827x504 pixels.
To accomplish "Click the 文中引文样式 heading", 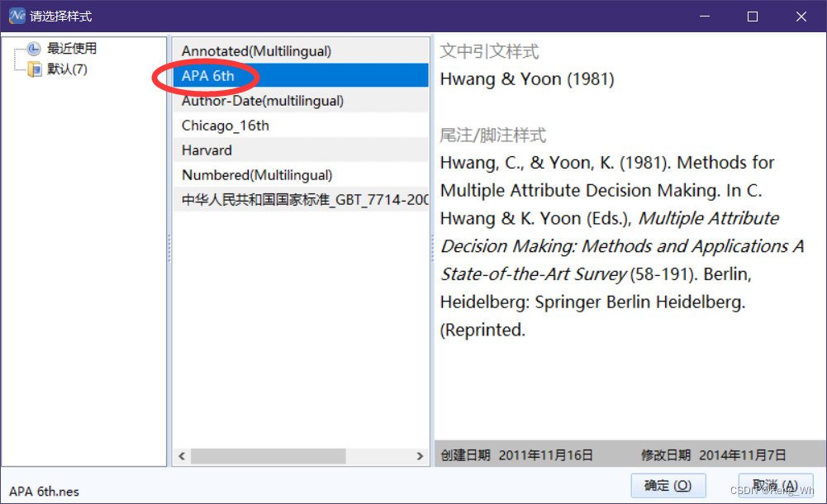I will coord(489,51).
